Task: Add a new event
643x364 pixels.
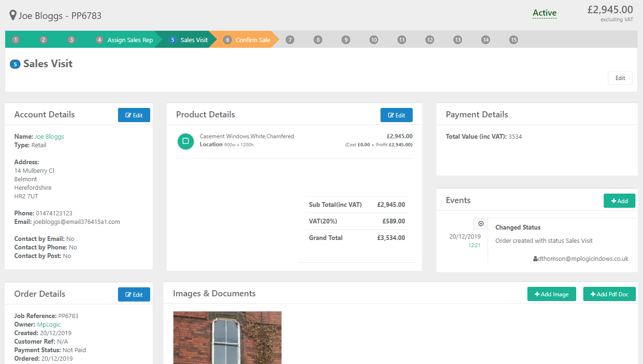Action: point(619,201)
